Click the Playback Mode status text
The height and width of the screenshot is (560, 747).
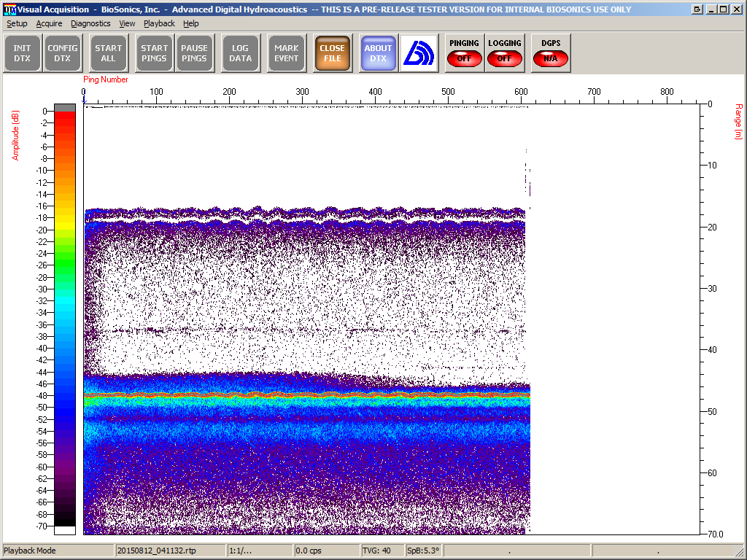(x=29, y=551)
